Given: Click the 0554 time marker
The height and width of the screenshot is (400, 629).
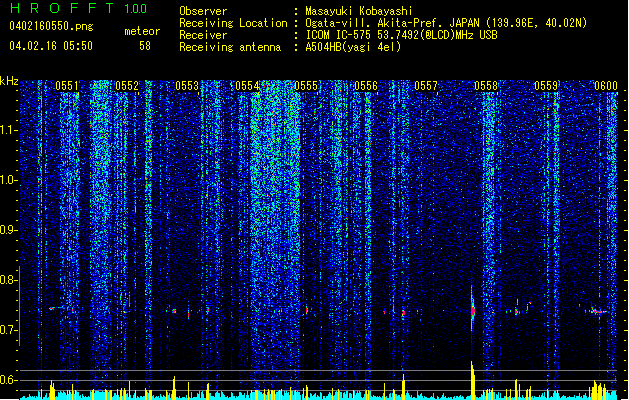Looking at the screenshot, I should 247,86.
